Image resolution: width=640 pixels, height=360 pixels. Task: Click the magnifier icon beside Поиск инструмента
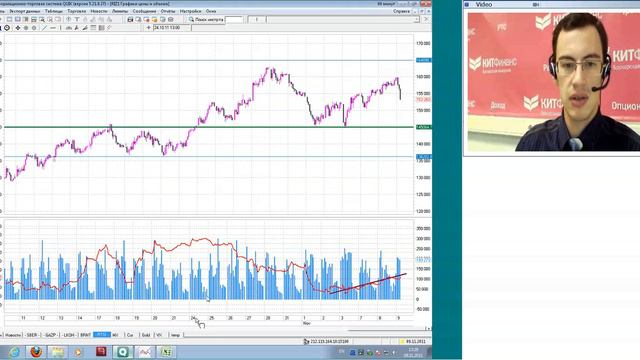[x=191, y=20]
